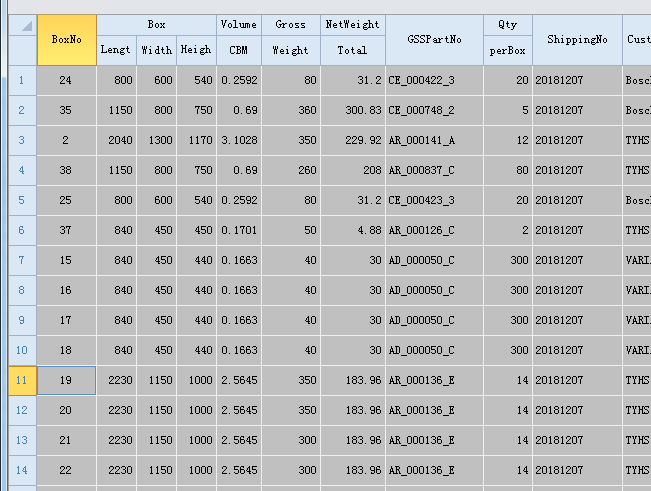Select highlighted row header 11
Screen dimensions: 651x491
pos(22,380)
